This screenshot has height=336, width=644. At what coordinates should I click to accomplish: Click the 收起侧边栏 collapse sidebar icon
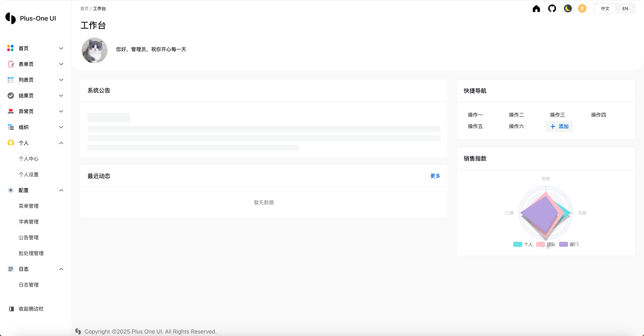pyautogui.click(x=11, y=309)
